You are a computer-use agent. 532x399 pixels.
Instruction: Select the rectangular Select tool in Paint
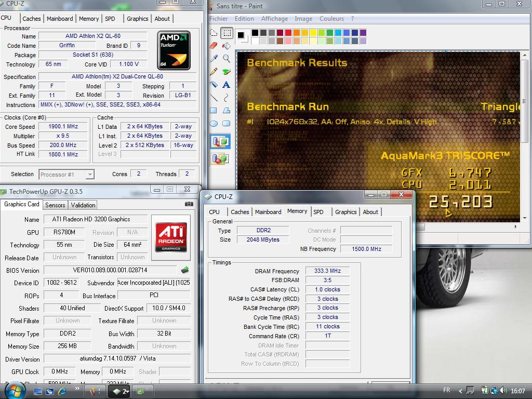[x=227, y=33]
